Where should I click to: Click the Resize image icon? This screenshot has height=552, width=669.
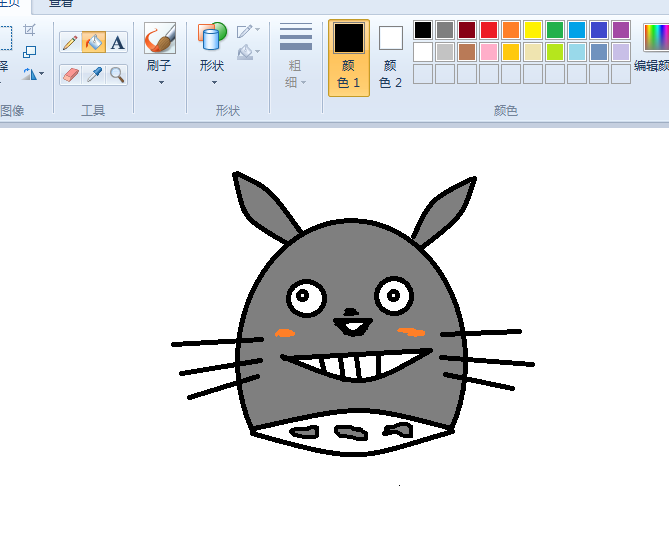pyautogui.click(x=29, y=52)
